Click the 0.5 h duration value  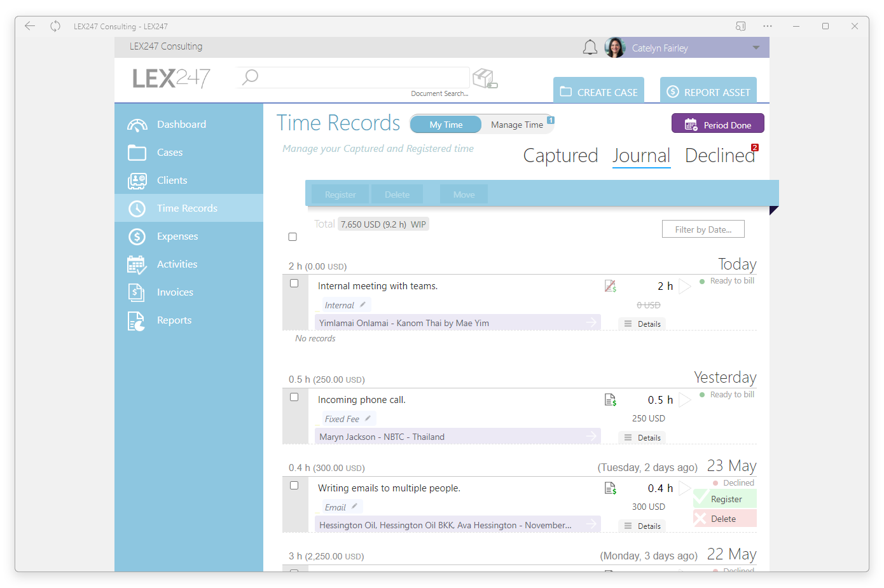click(x=660, y=400)
